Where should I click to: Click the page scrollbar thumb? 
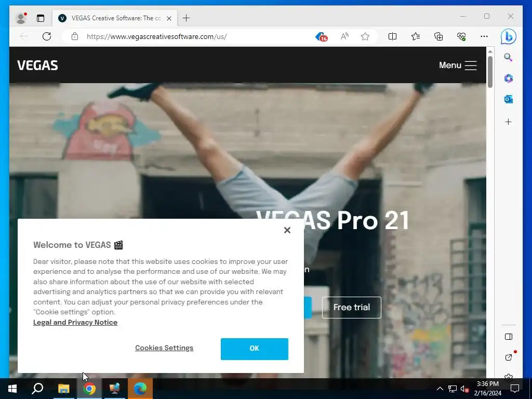tap(490, 72)
